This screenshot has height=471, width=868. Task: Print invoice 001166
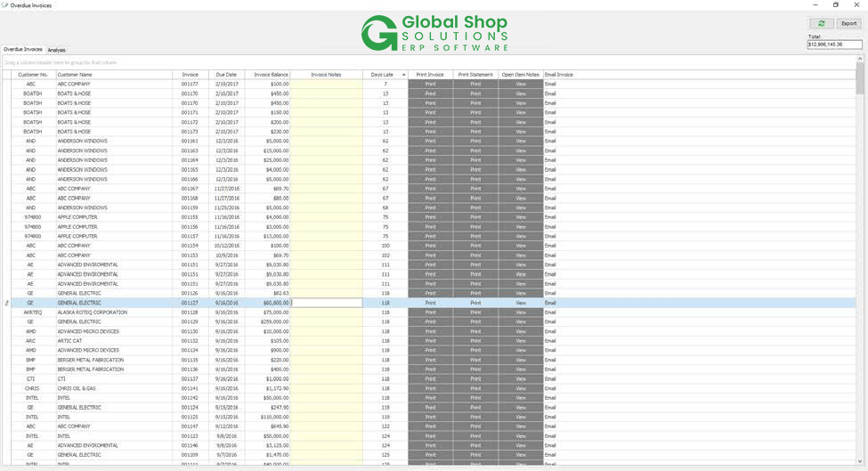tap(430, 179)
